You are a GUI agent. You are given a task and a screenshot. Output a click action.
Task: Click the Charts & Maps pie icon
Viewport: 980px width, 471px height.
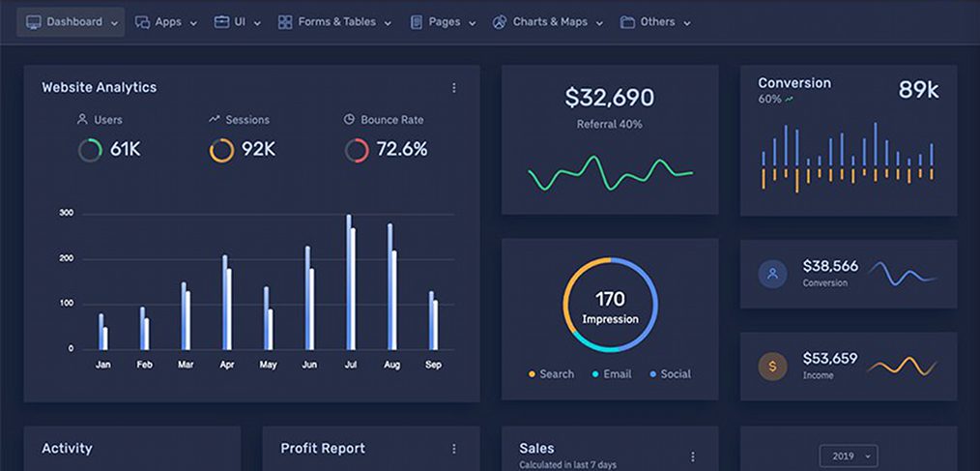(499, 22)
